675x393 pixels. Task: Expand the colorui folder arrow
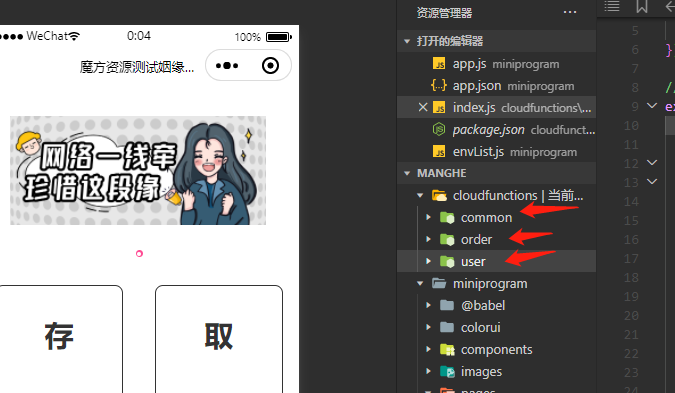[428, 327]
